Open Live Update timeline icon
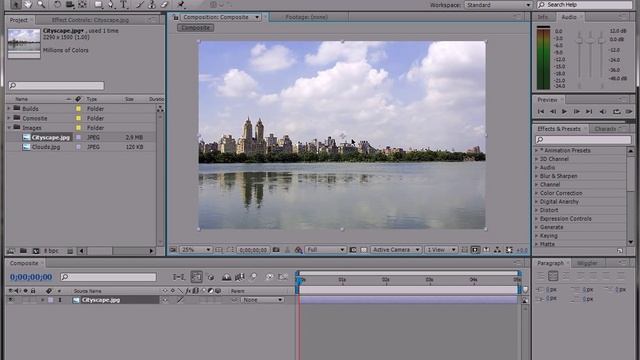The height and width of the screenshot is (360, 640). coord(196,277)
